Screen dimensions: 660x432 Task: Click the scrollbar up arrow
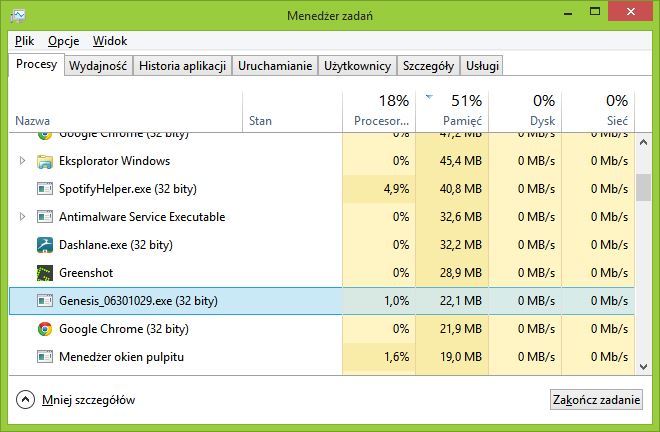click(x=643, y=142)
